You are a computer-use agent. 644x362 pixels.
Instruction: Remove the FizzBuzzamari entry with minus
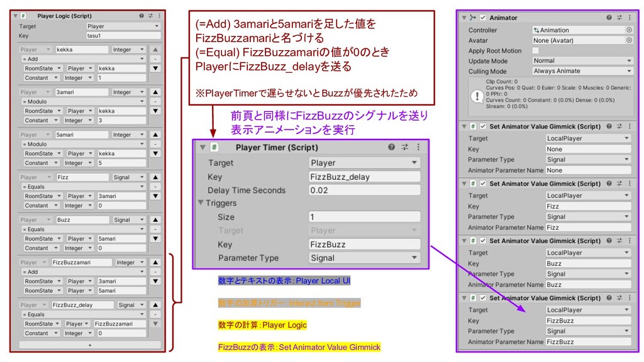point(155,271)
